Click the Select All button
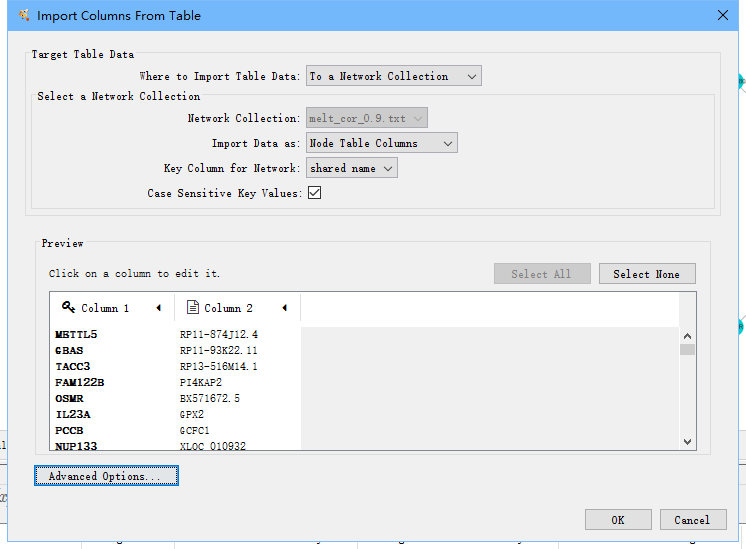Screen dimensions: 746x549 click(x=541, y=274)
